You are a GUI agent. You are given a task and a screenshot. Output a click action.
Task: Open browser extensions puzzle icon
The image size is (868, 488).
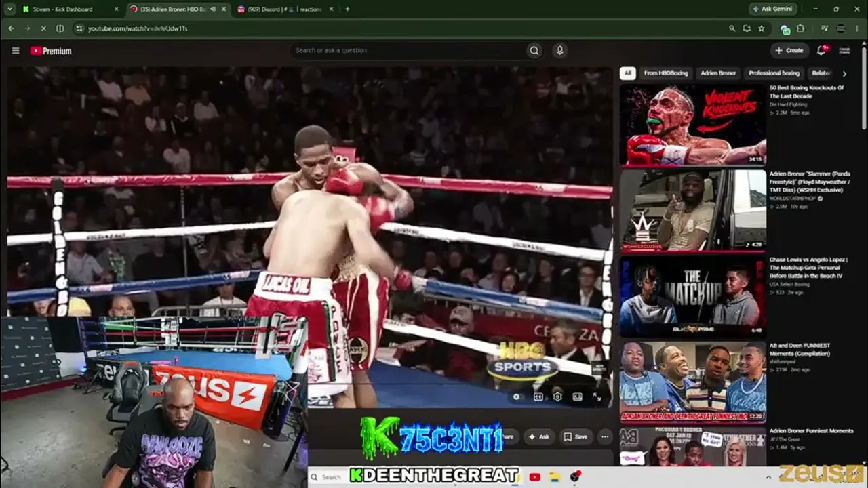(x=800, y=28)
